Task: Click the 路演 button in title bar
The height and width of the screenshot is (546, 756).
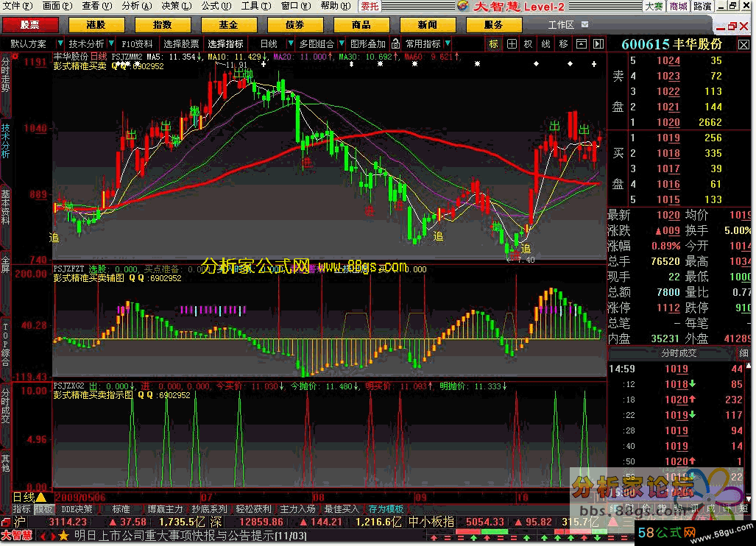Action: [702, 6]
